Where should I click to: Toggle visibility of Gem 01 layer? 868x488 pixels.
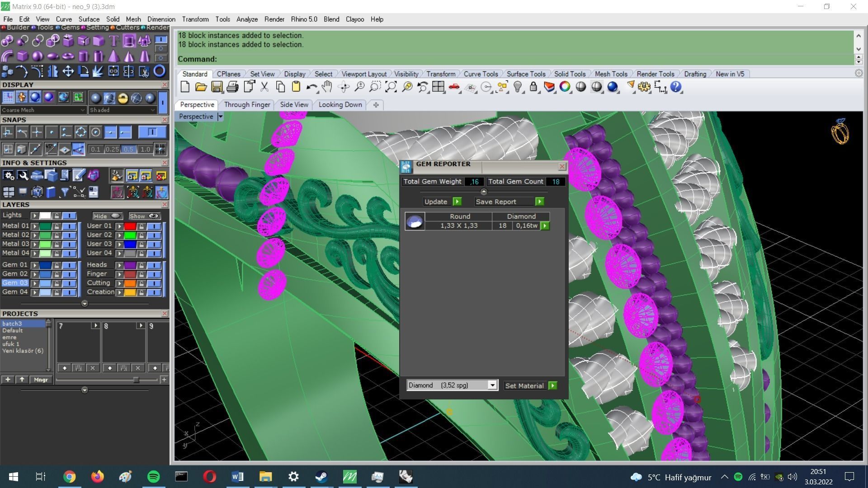click(x=69, y=265)
